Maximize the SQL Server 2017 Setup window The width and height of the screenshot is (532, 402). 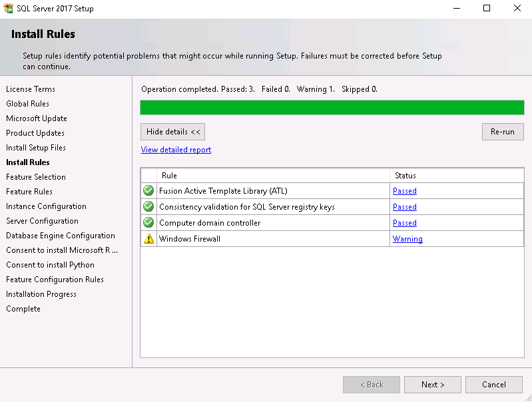coord(487,8)
